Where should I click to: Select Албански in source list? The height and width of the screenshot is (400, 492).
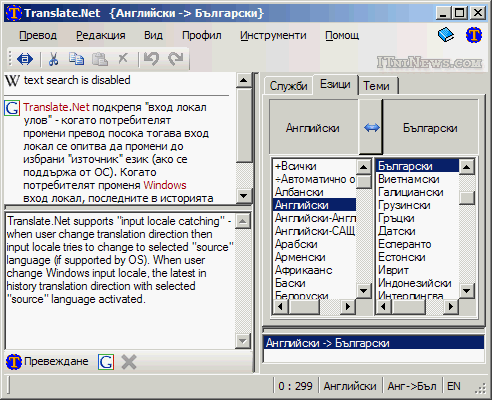click(x=314, y=192)
